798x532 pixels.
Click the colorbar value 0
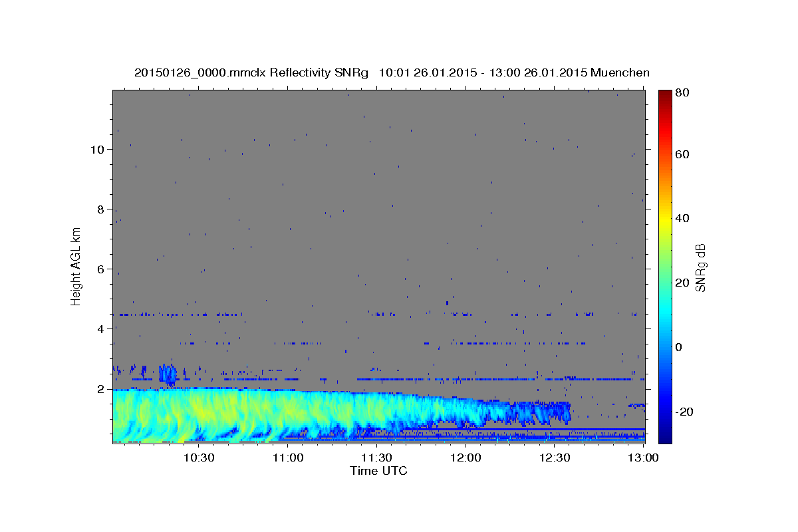(x=679, y=346)
